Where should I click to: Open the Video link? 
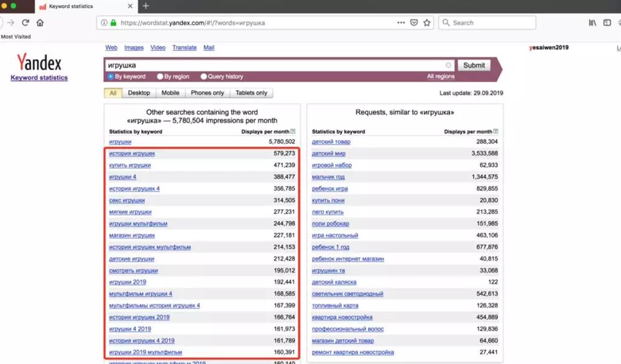158,47
